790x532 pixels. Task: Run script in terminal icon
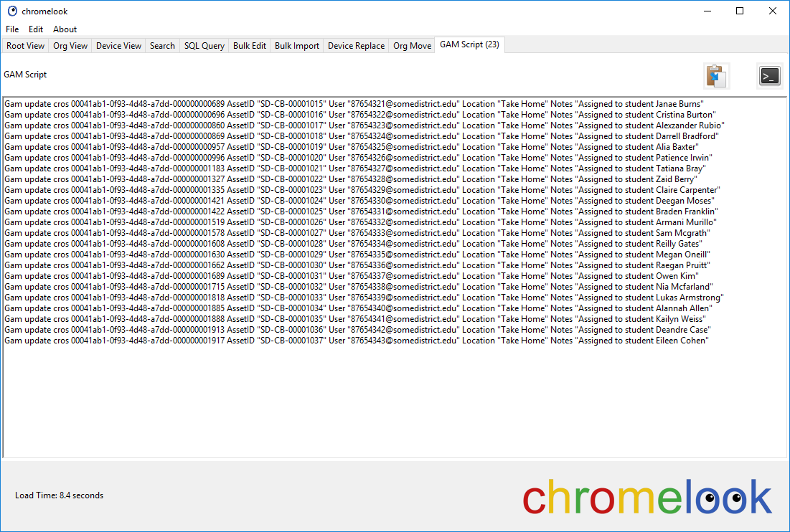click(x=769, y=76)
